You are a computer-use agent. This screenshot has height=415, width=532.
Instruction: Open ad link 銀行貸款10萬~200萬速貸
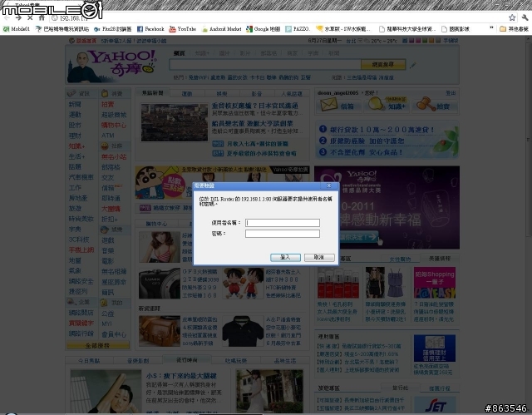(382, 130)
